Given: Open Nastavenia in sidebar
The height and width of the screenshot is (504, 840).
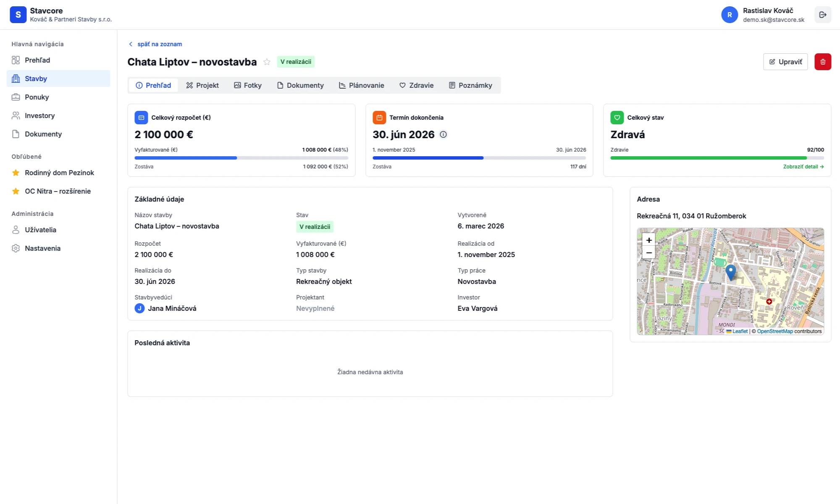Looking at the screenshot, I should pyautogui.click(x=42, y=248).
